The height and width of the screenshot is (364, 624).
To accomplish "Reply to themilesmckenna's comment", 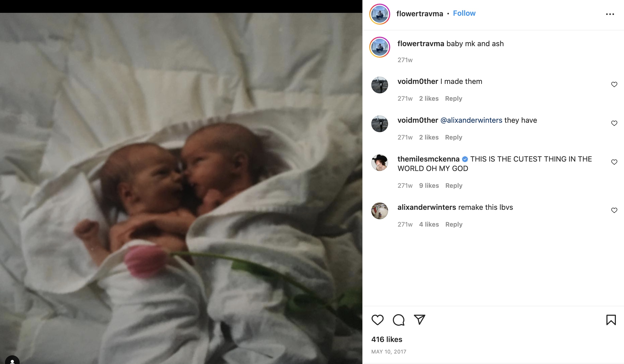I will tap(454, 186).
